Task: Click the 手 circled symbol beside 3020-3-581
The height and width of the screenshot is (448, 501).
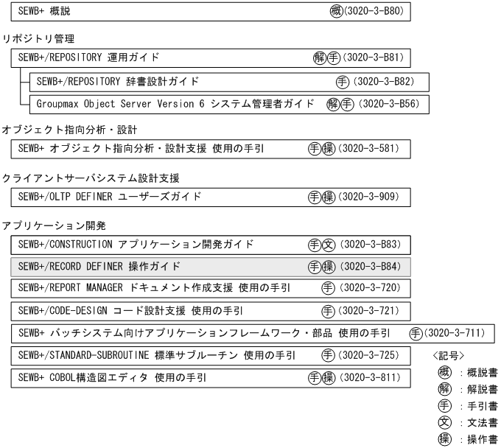Action: click(315, 149)
